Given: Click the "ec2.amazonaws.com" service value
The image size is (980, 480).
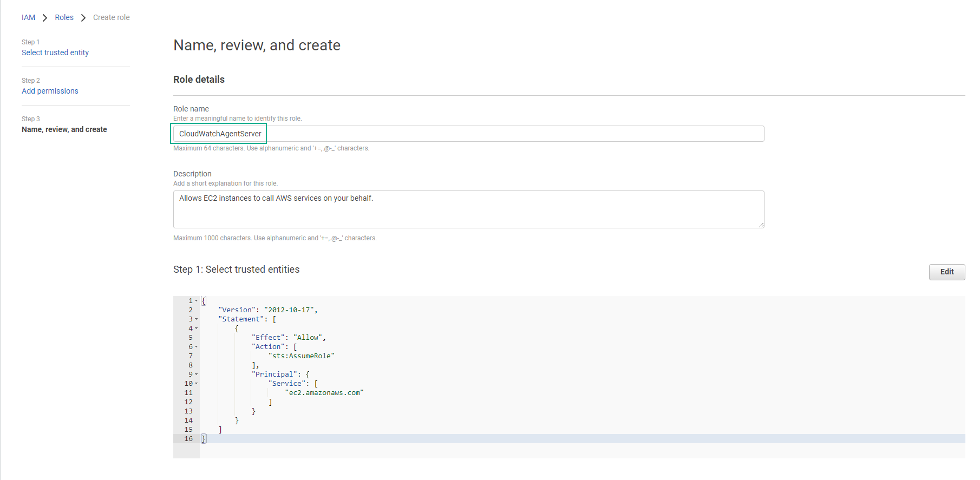Looking at the screenshot, I should click(x=324, y=393).
